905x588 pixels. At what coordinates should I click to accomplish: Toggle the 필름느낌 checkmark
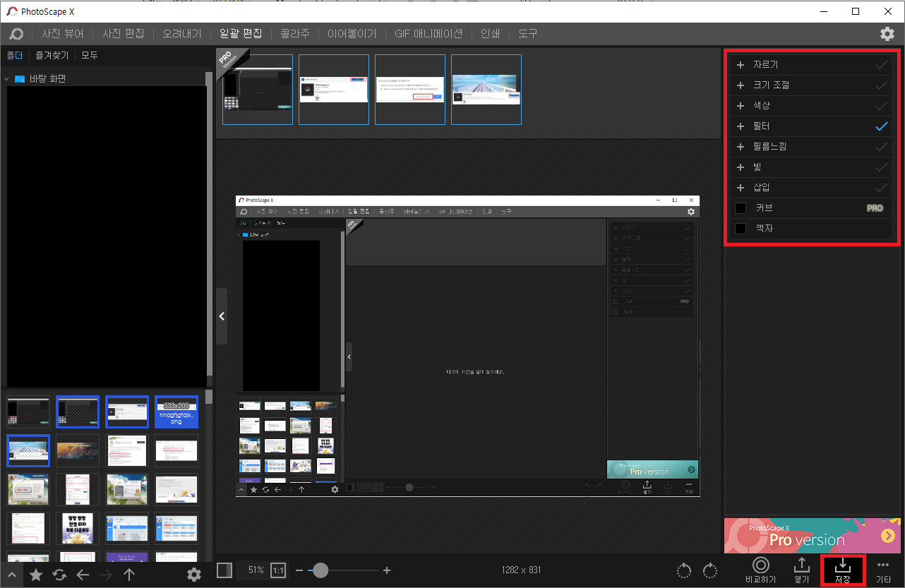coord(881,147)
